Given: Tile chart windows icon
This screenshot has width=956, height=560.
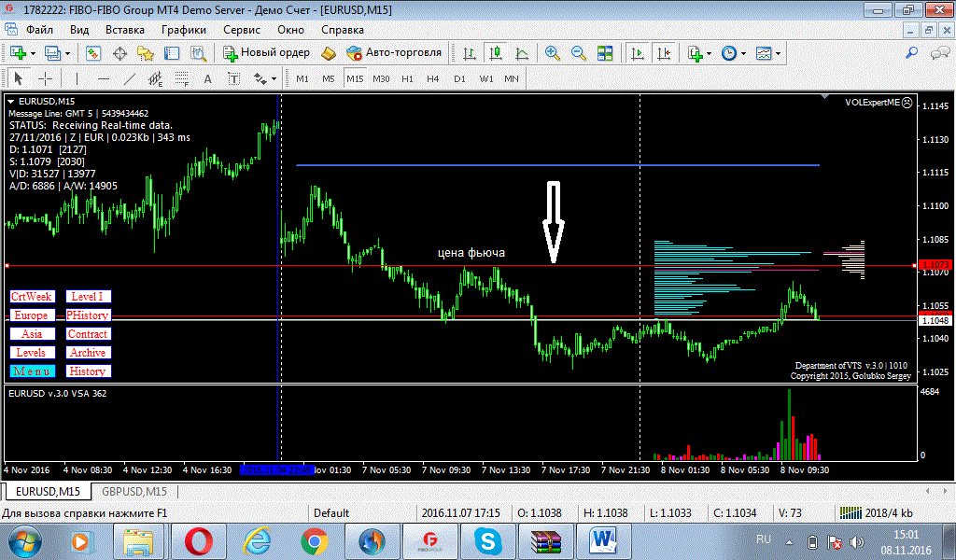Looking at the screenshot, I should tap(605, 53).
